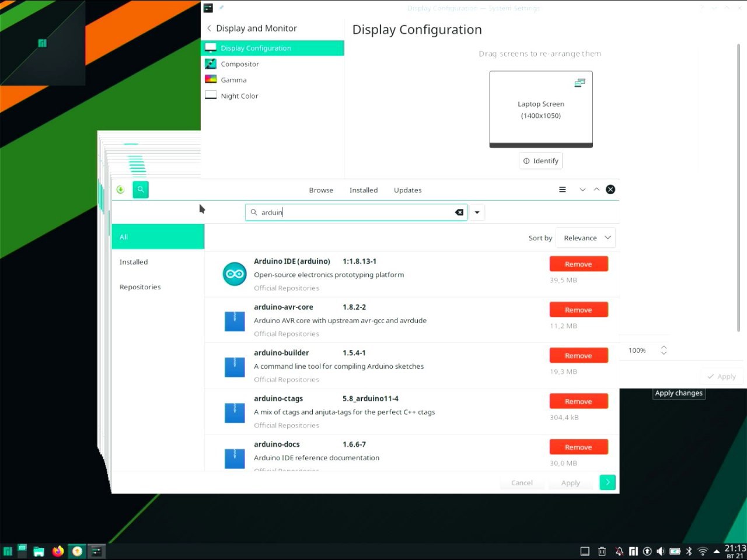Open Bluetooth tray icon

point(689,551)
